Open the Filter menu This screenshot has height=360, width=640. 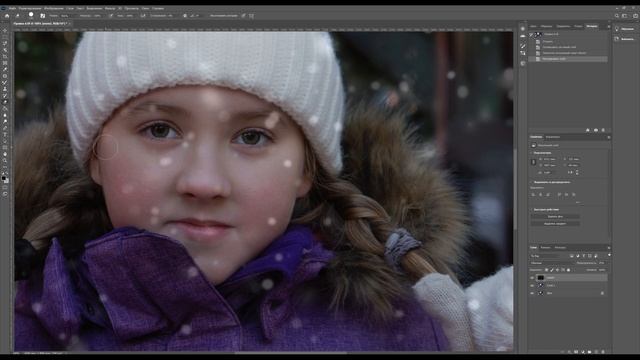pos(110,8)
